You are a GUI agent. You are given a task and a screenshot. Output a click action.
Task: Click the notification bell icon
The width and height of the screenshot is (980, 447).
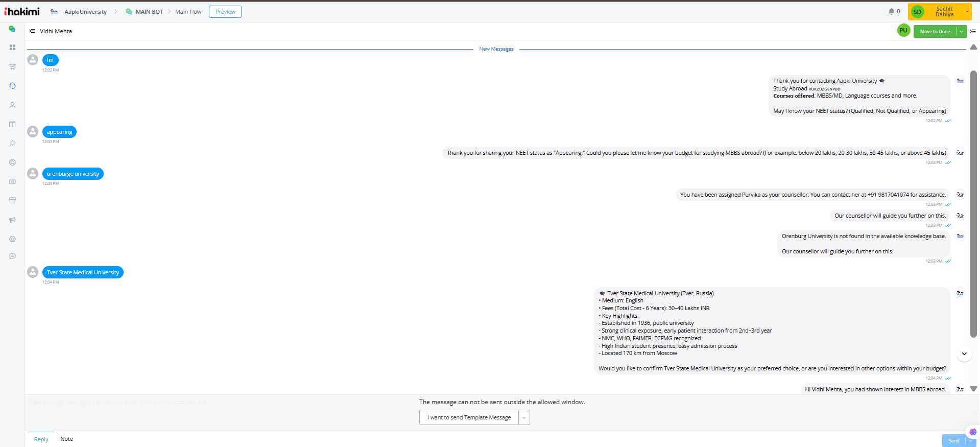[x=891, y=11]
